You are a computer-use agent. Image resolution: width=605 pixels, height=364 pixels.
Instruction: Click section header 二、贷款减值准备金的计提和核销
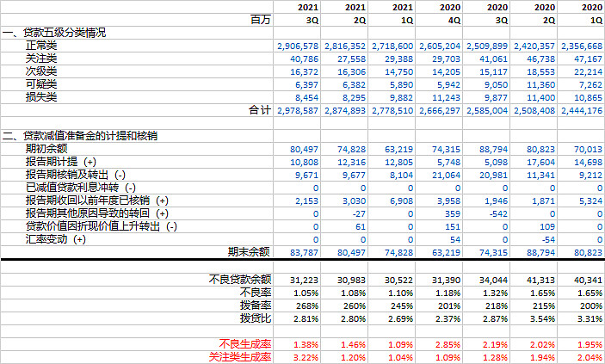pyautogui.click(x=80, y=136)
